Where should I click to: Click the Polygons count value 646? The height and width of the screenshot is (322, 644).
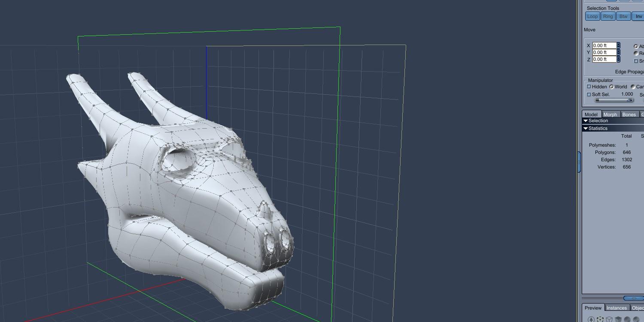coord(627,152)
